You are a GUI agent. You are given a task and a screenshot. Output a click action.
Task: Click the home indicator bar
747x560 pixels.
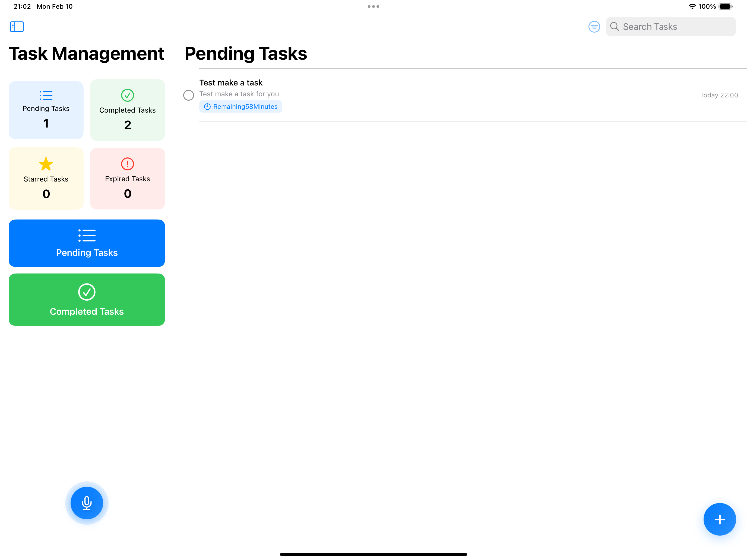point(373,554)
